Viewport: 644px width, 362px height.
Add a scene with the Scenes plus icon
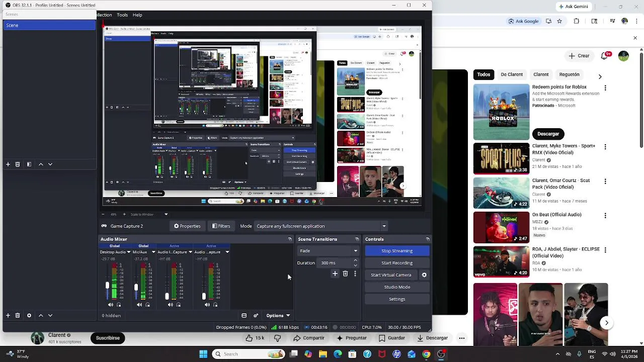(x=8, y=164)
